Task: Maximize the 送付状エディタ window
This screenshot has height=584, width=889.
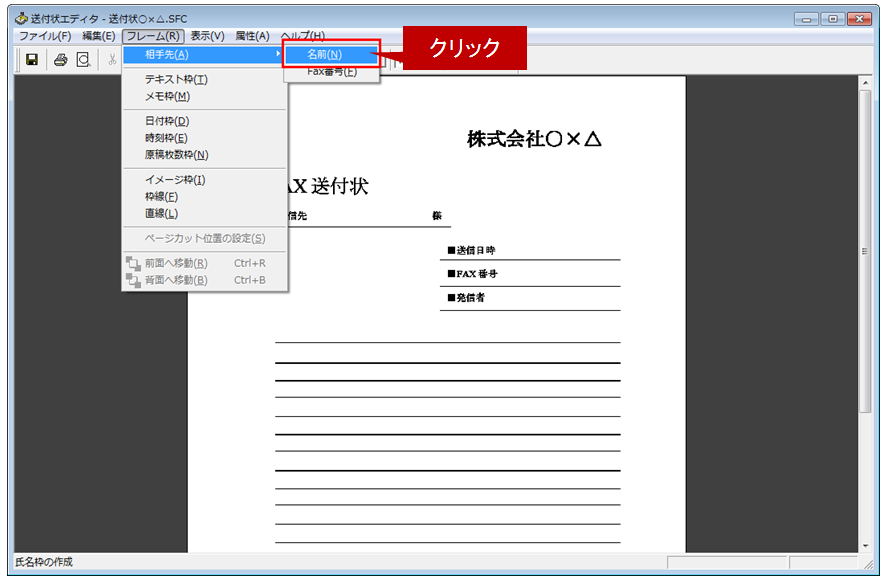Action: coord(832,19)
